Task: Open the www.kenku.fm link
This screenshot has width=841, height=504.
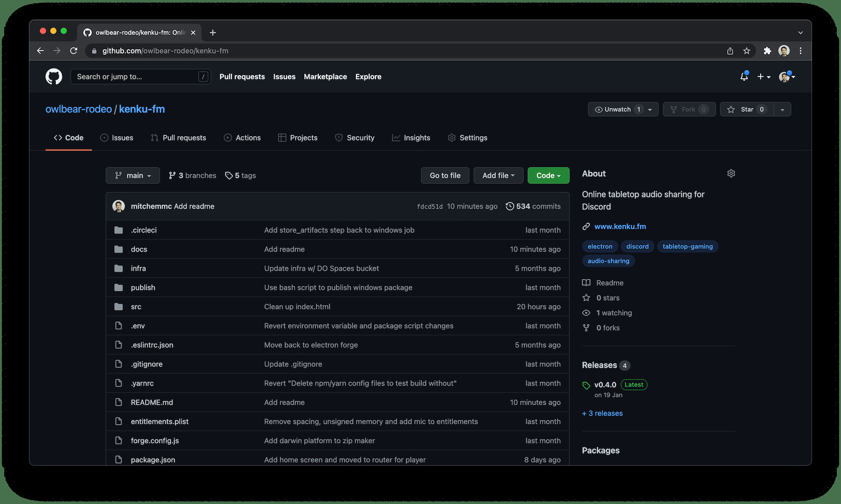Action: tap(620, 226)
